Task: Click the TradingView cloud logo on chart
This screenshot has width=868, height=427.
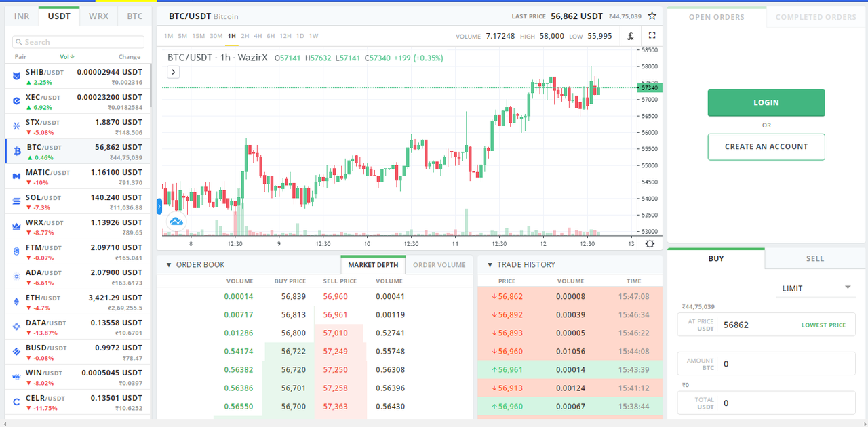Action: coord(176,221)
